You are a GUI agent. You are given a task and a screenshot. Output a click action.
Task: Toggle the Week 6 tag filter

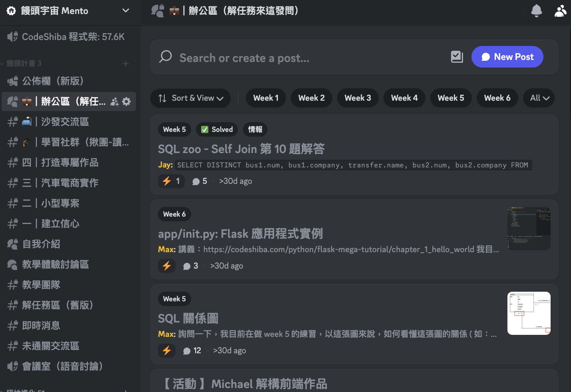(497, 98)
